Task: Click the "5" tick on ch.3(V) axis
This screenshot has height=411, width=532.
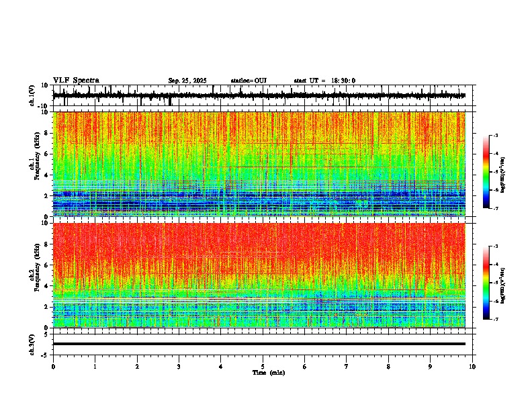Action: [x=47, y=334]
